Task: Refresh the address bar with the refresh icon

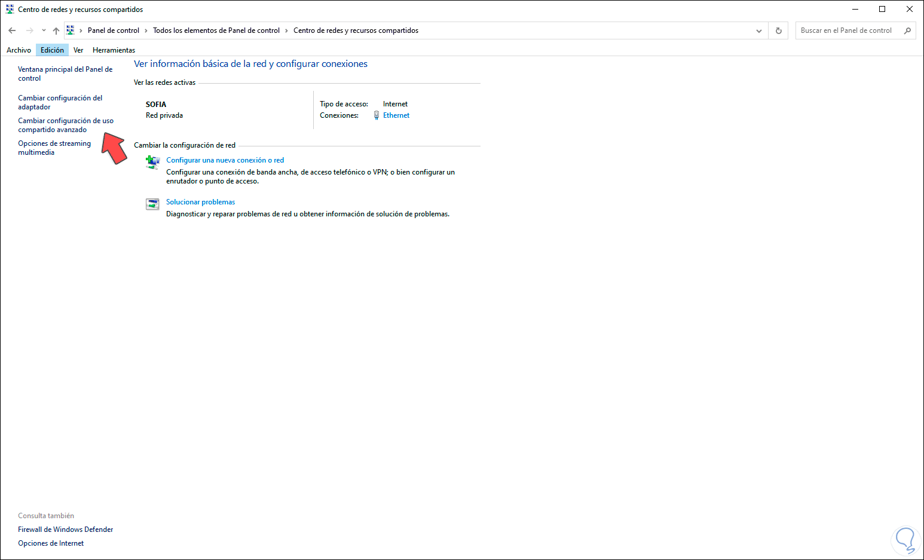Action: coord(778,30)
